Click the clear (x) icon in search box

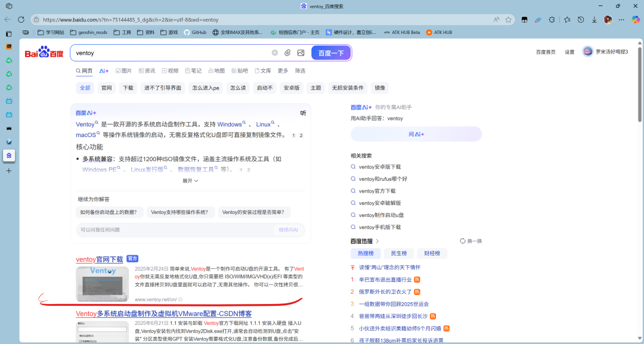tap(275, 53)
